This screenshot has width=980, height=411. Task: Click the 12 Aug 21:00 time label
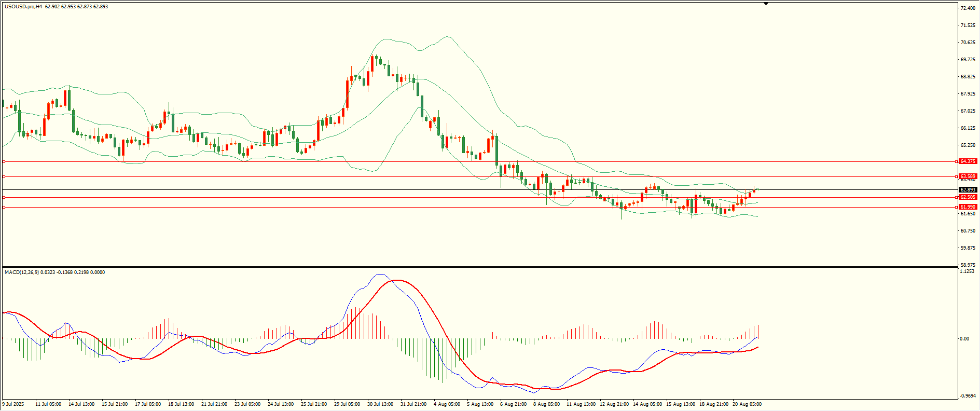pyautogui.click(x=614, y=404)
